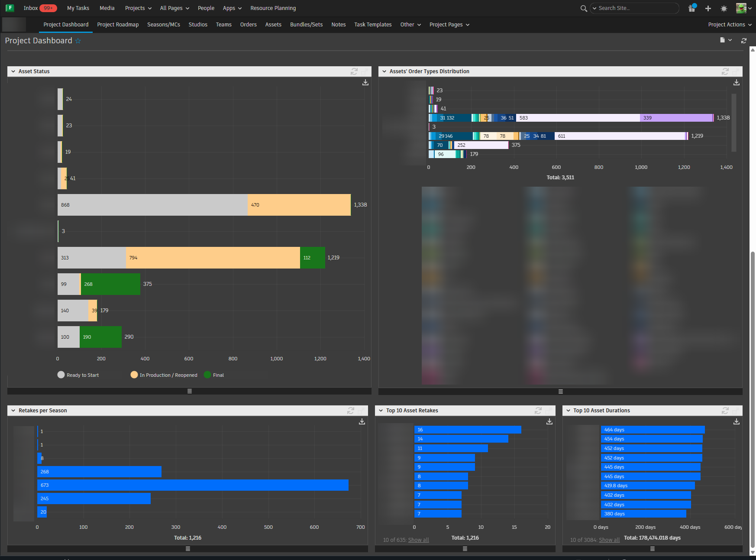Collapse the Asset Status widget
756x560 pixels.
coord(13,71)
